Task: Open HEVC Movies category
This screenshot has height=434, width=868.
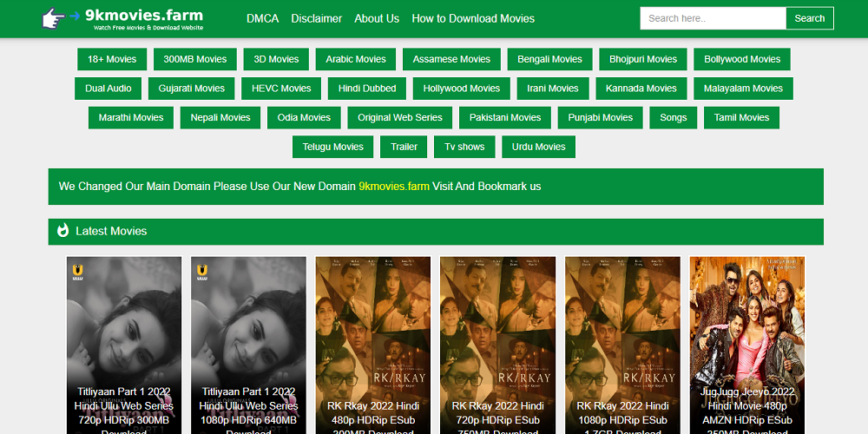Action: (281, 89)
